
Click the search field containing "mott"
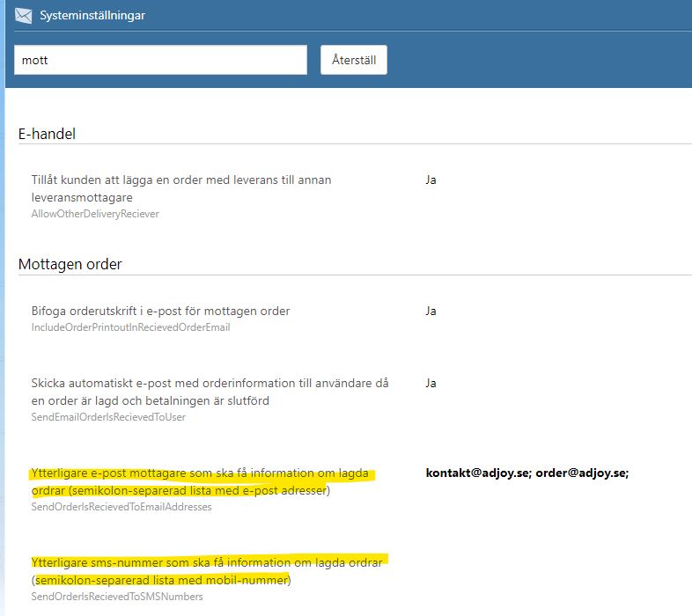pos(160,60)
